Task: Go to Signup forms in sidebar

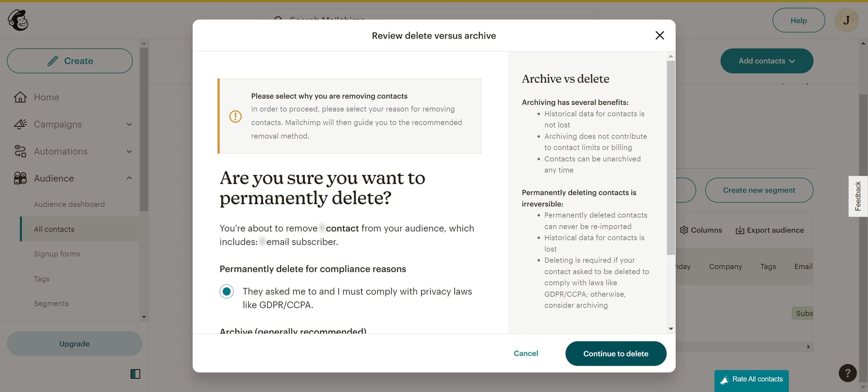Action: click(57, 254)
